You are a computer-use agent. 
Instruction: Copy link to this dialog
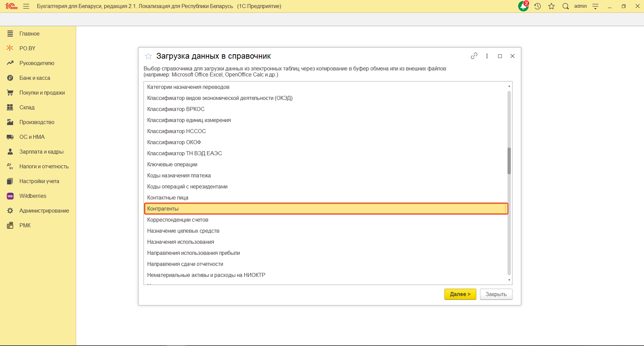click(474, 56)
